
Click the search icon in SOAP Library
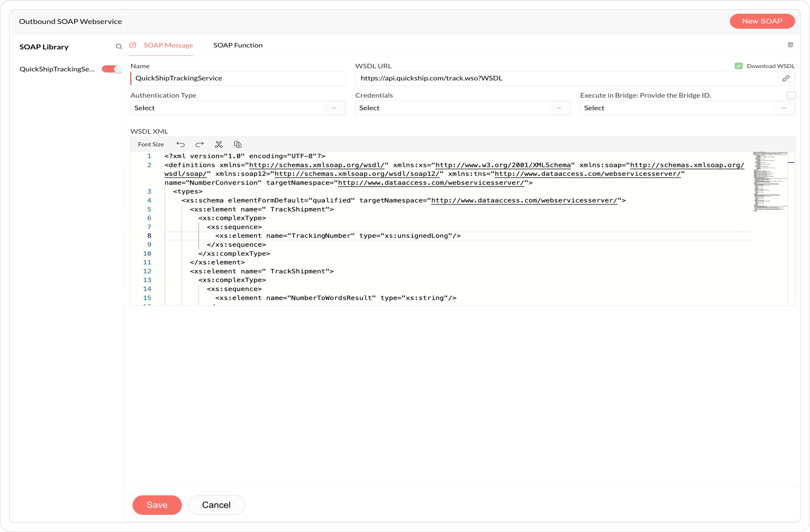118,47
